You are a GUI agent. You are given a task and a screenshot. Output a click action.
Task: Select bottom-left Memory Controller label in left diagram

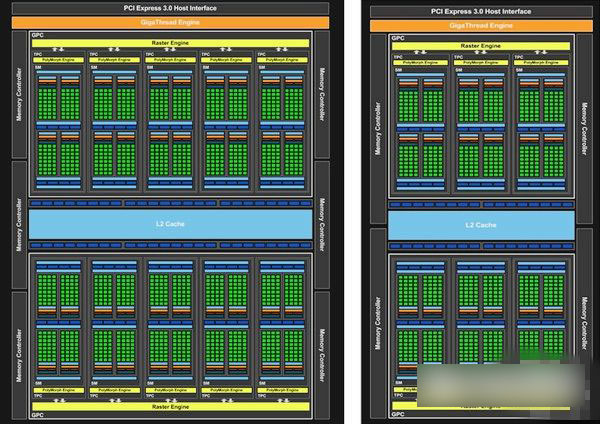[x=19, y=340]
